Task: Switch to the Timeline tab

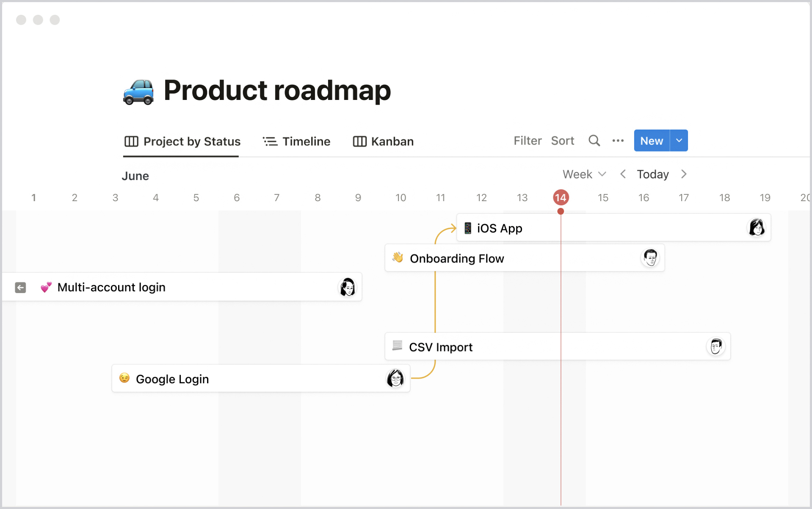Action: pyautogui.click(x=296, y=141)
